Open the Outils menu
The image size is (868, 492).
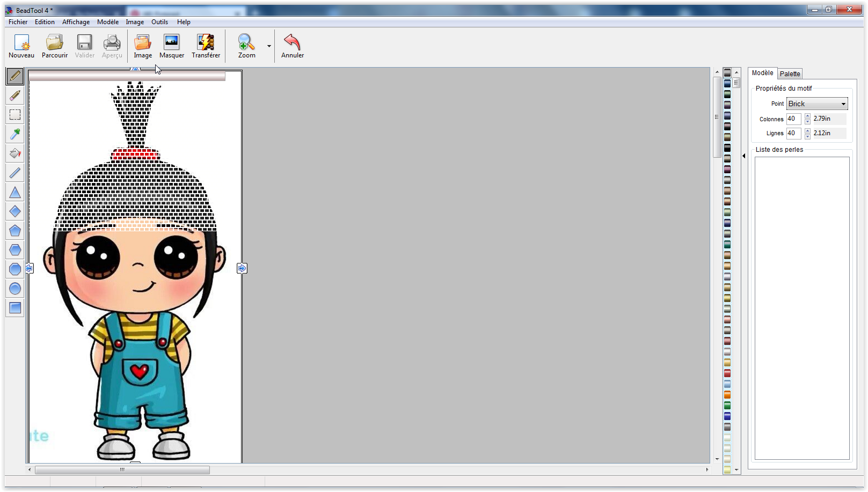coord(159,22)
